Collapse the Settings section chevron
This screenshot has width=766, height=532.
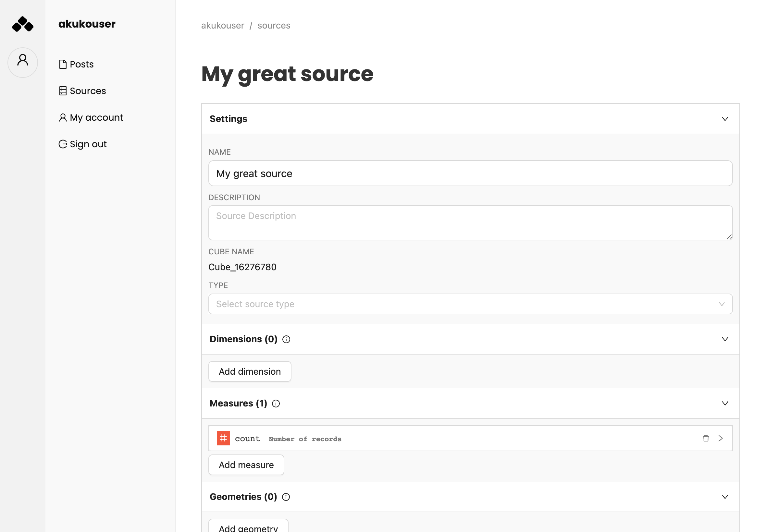(724, 119)
